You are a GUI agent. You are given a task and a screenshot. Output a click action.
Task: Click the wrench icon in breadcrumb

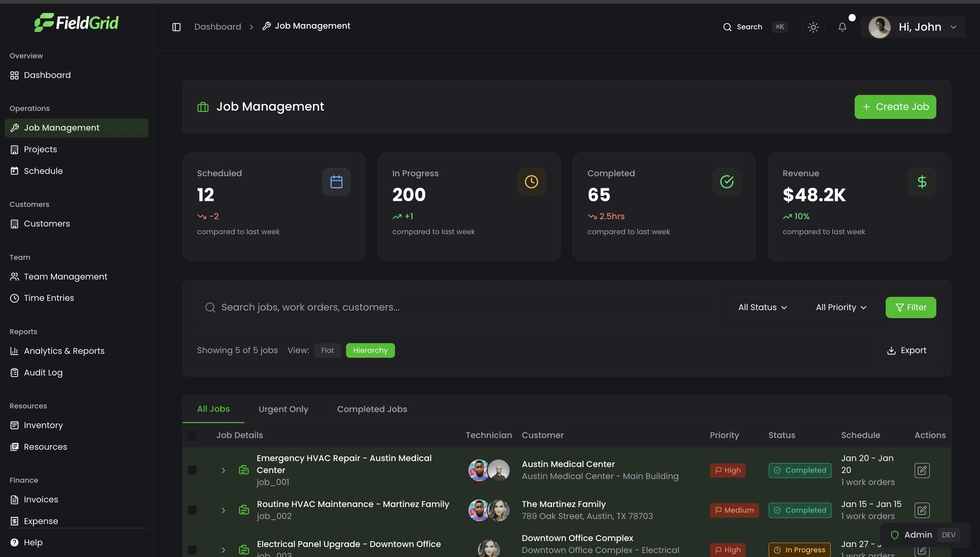click(267, 26)
